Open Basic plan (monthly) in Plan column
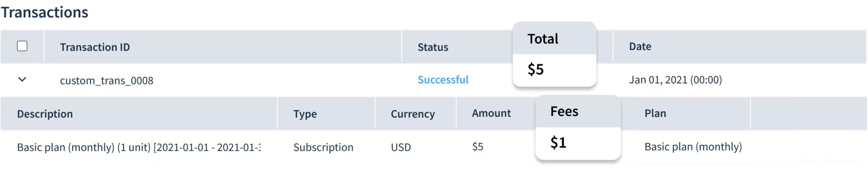 coord(693,147)
